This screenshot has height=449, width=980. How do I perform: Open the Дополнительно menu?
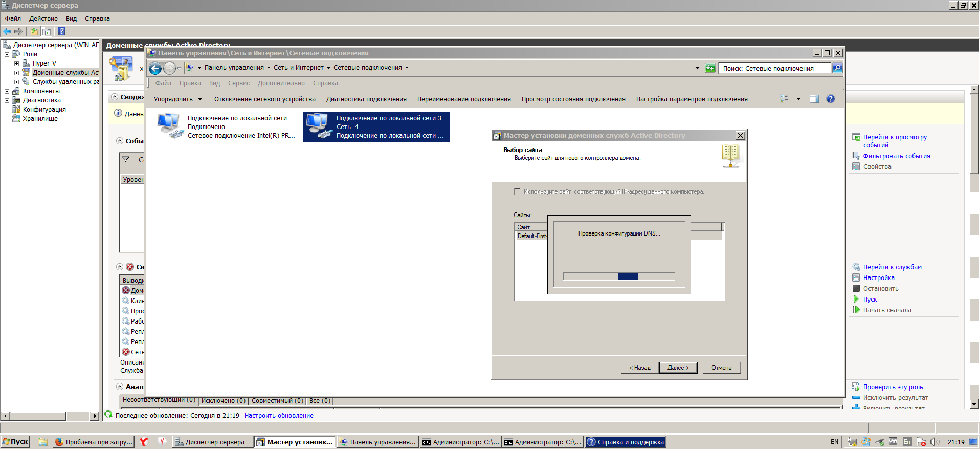(281, 83)
